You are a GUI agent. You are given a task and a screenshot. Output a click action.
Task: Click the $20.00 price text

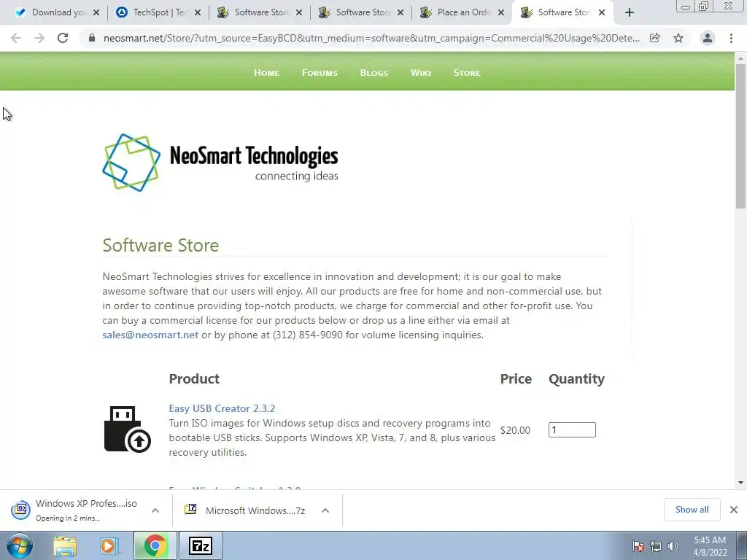515,430
